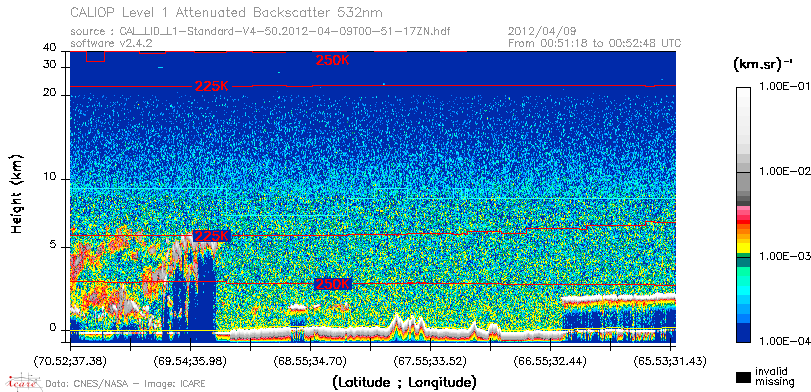The width and height of the screenshot is (811, 392).
Task: Click x-axis label '(66.55;32.44)'
Action: coord(551,361)
